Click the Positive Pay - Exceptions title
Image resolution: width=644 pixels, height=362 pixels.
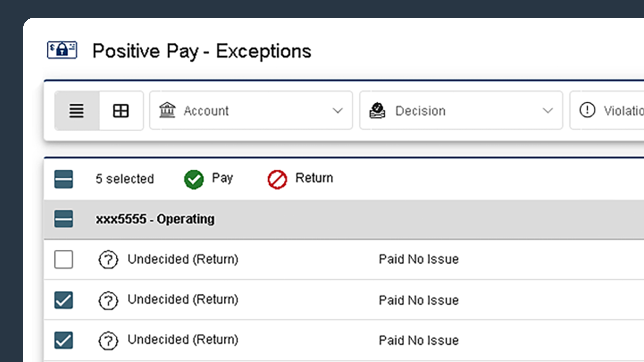click(x=202, y=51)
